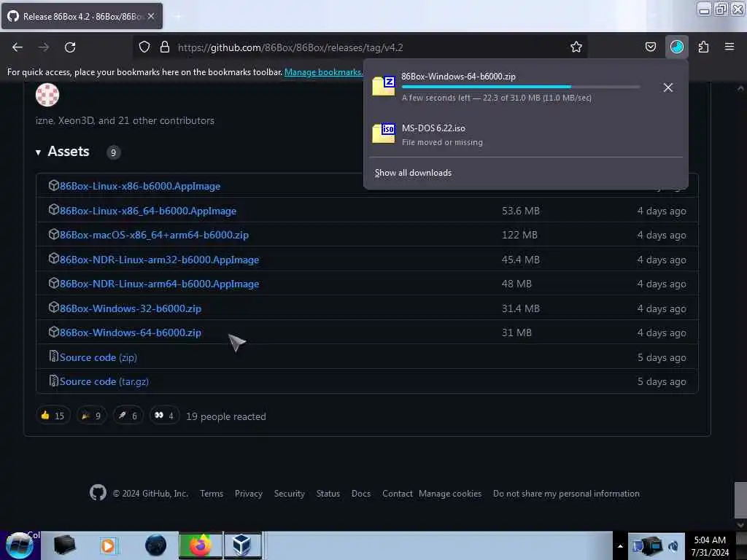Image resolution: width=747 pixels, height=560 pixels.
Task: Click the dark globe taskbar icon
Action: pos(156,545)
